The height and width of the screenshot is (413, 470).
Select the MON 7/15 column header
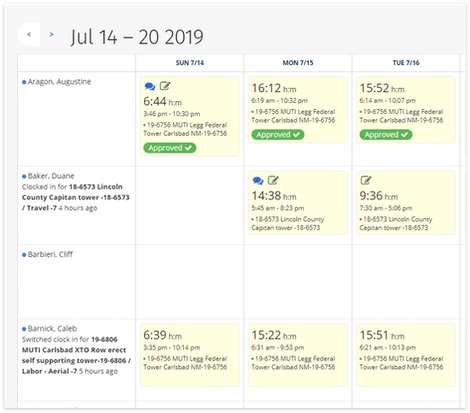point(298,63)
